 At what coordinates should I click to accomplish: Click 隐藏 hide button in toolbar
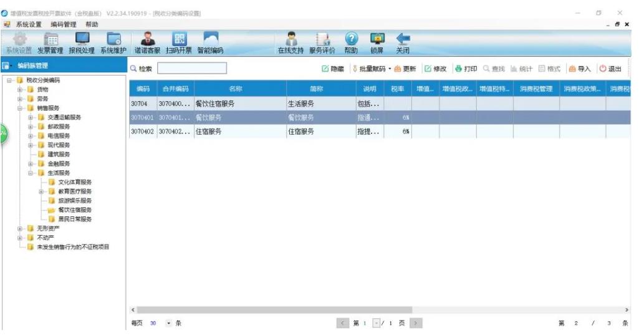click(333, 69)
